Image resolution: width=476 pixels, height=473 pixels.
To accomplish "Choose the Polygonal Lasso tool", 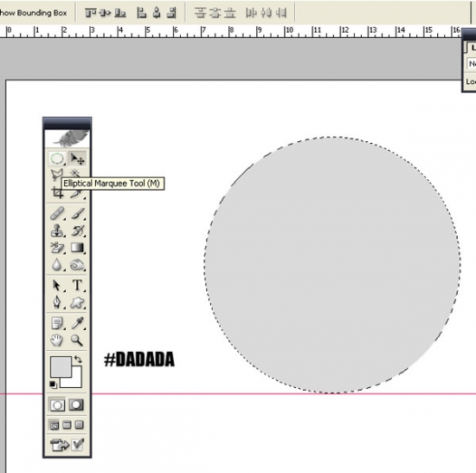I will click(x=57, y=175).
